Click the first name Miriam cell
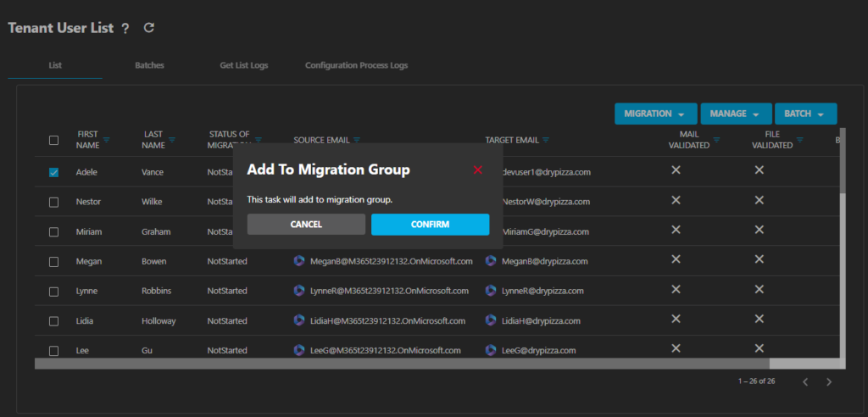 (x=89, y=231)
